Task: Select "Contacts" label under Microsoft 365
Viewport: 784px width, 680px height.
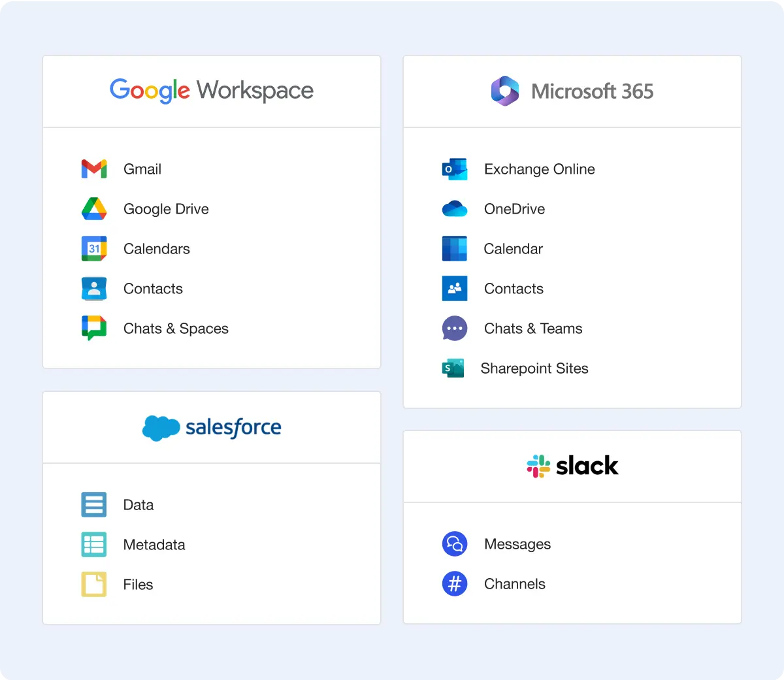Action: [514, 289]
